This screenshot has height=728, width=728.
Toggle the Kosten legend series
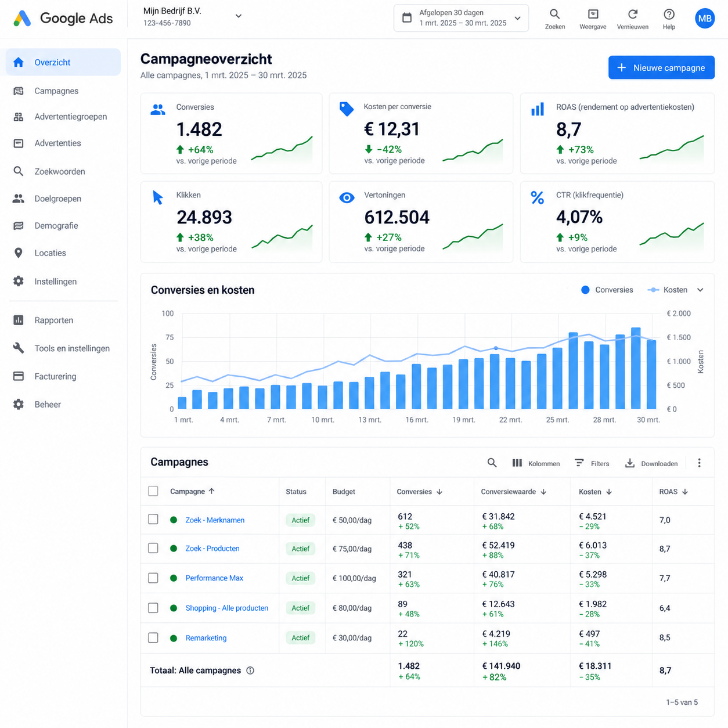668,290
